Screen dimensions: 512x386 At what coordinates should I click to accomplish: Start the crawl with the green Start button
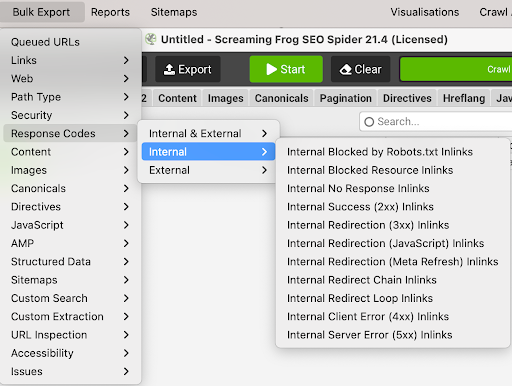[x=286, y=69]
